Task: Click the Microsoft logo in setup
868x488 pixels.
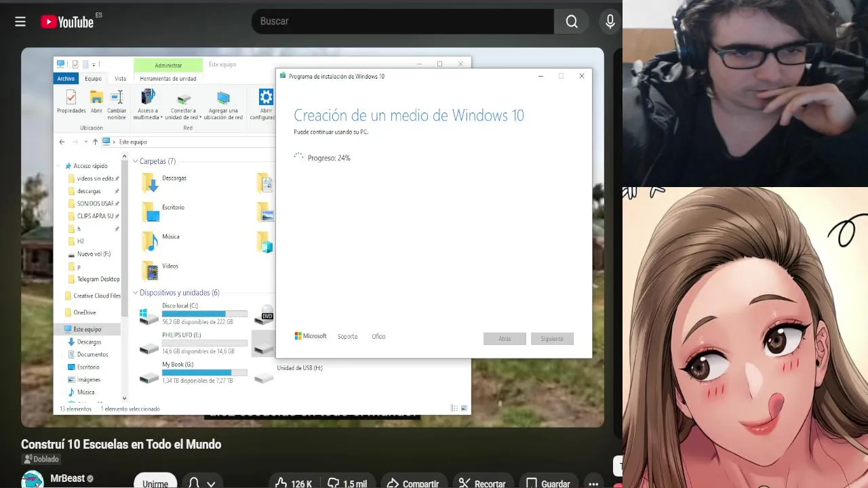Action: click(311, 336)
